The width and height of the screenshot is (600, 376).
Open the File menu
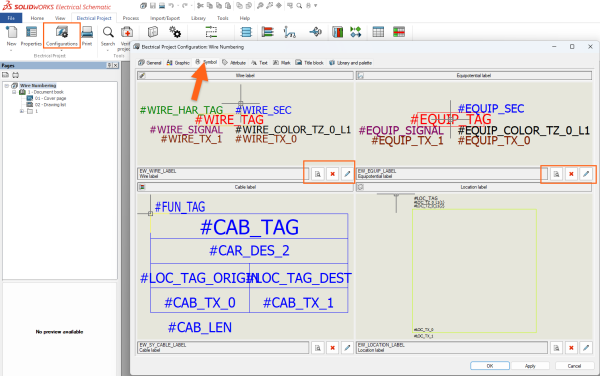click(x=11, y=18)
